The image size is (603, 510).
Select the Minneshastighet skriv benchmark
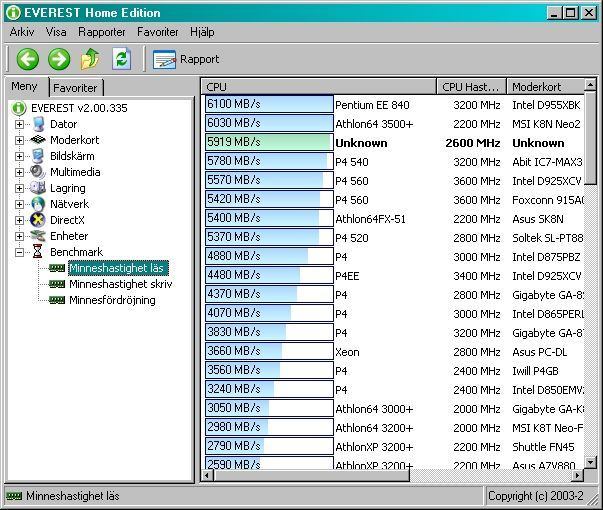coord(121,284)
